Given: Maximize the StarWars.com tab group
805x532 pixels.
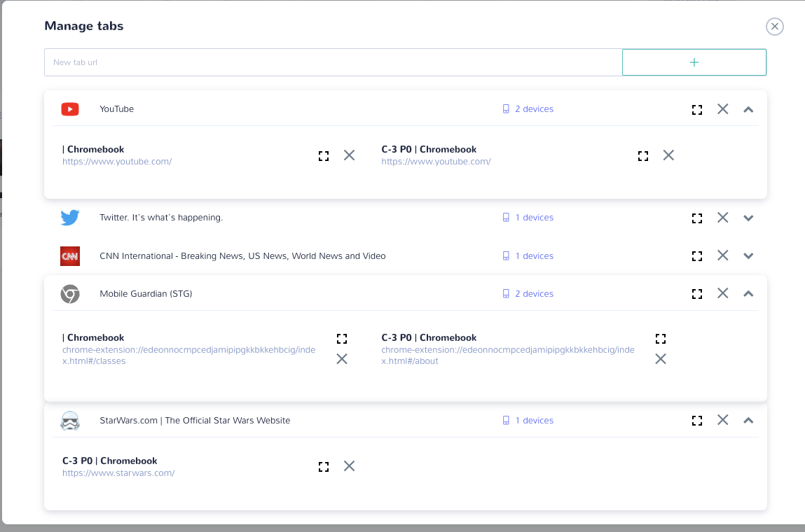Looking at the screenshot, I should [x=696, y=421].
